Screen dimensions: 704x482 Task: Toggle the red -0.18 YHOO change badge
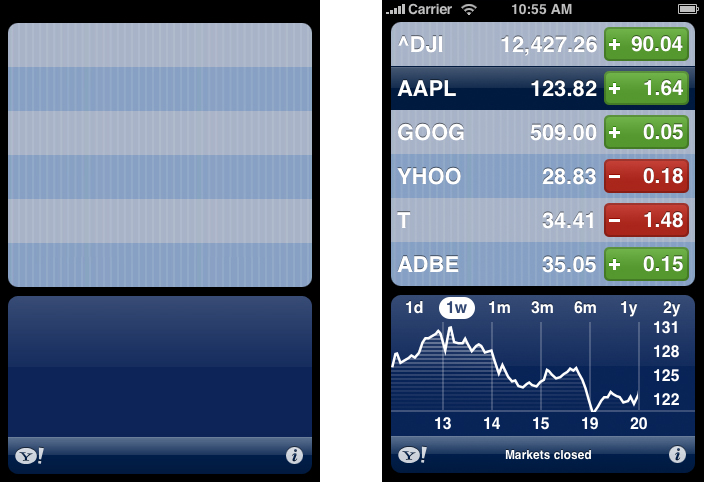[x=646, y=176]
